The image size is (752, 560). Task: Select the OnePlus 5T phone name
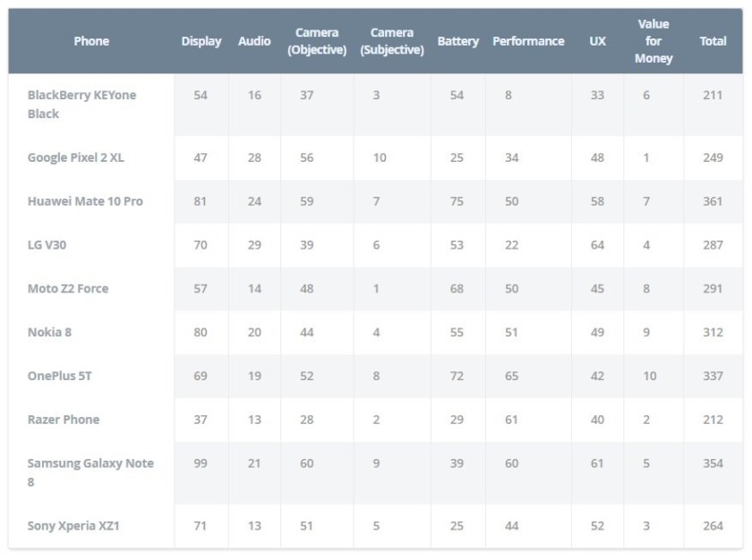tap(59, 377)
